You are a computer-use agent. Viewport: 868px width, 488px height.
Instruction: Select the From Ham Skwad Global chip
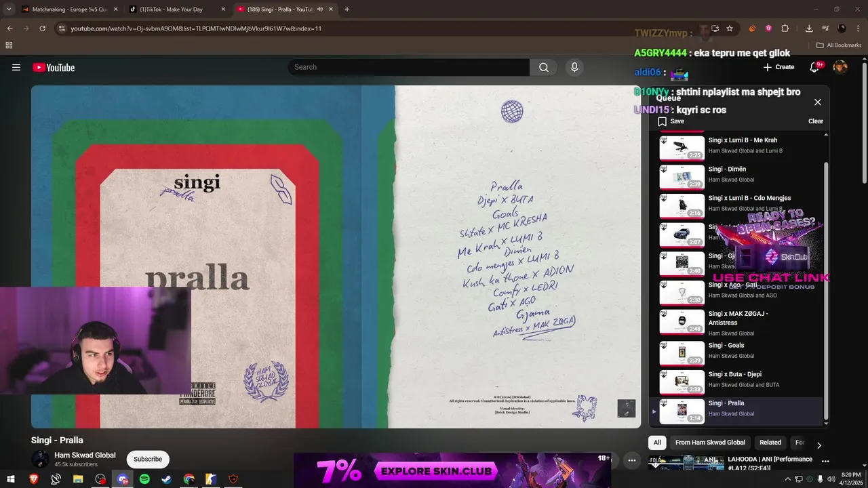(x=710, y=443)
